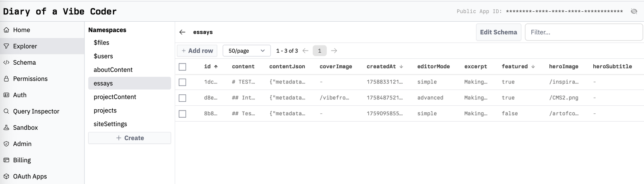
Task: Open Home from sidebar
Action: [21, 30]
